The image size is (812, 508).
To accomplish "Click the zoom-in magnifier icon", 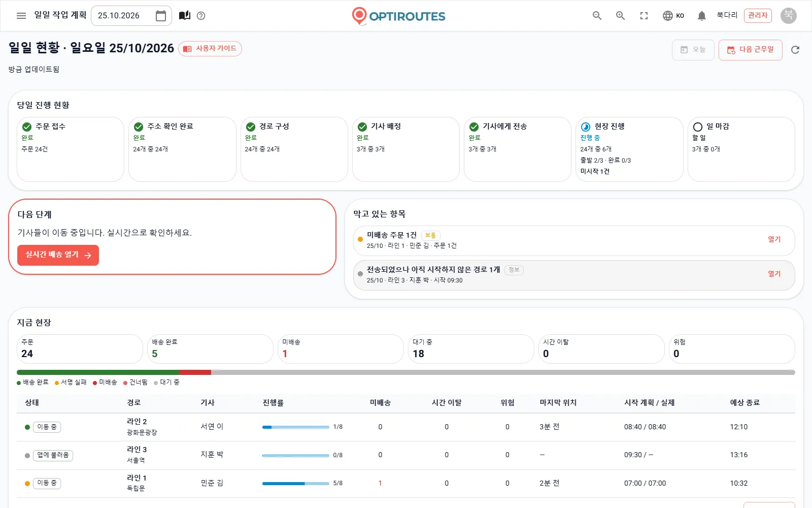I will (620, 16).
